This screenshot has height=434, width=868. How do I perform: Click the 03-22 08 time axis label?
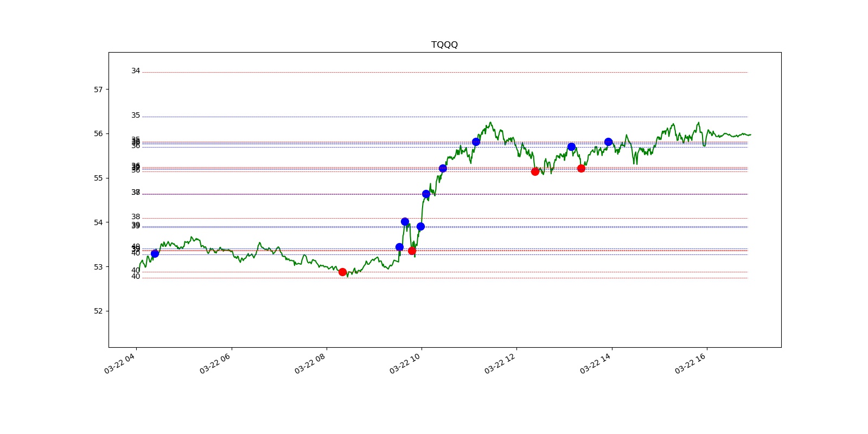tap(310, 363)
